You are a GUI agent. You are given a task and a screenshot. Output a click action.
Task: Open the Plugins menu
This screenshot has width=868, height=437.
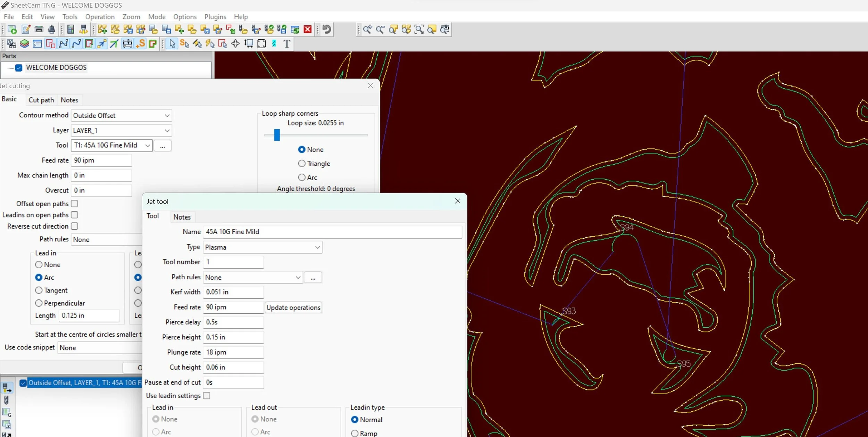click(x=215, y=17)
